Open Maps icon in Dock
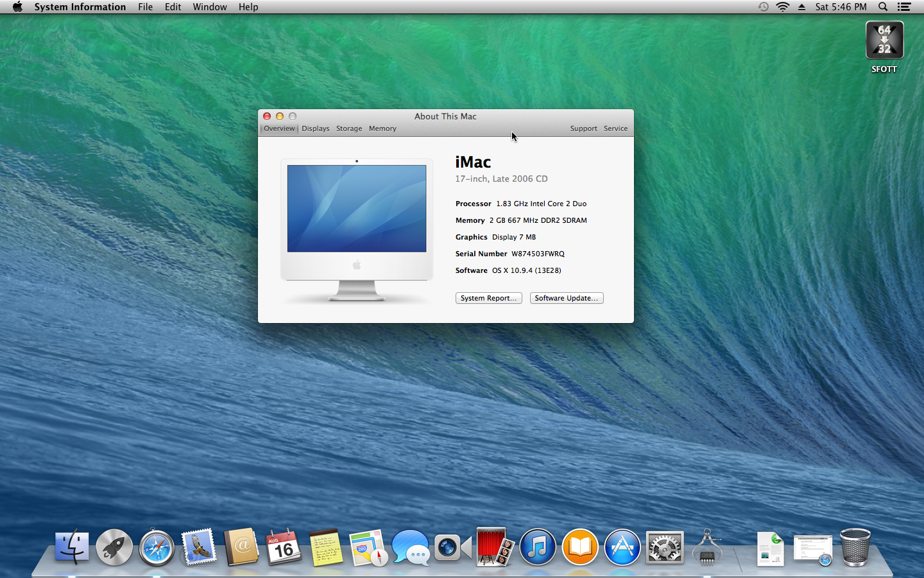This screenshot has width=924, height=578. coord(368,547)
